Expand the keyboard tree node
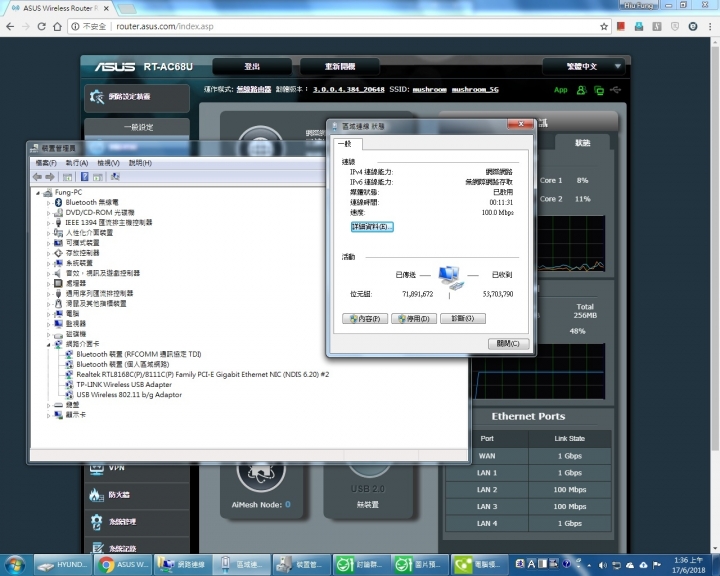Screen dimensions: 720x576 pyautogui.click(x=49, y=405)
